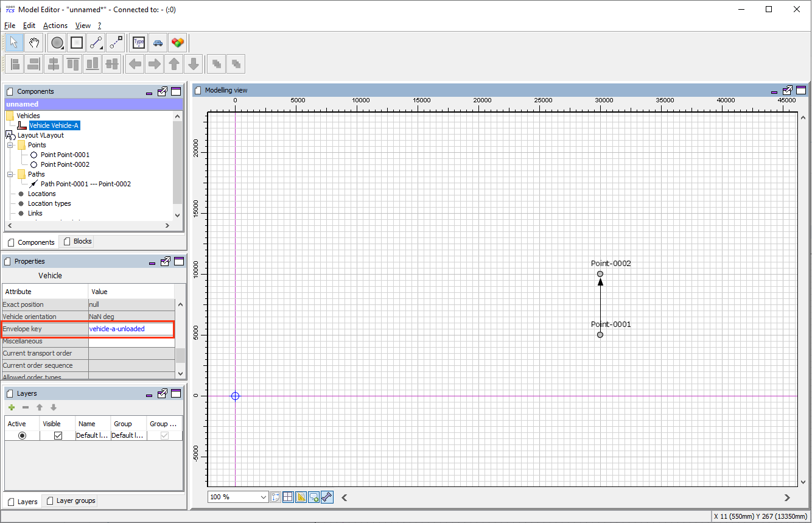
Task: Click the colored cubes create block icon
Action: pos(177,43)
